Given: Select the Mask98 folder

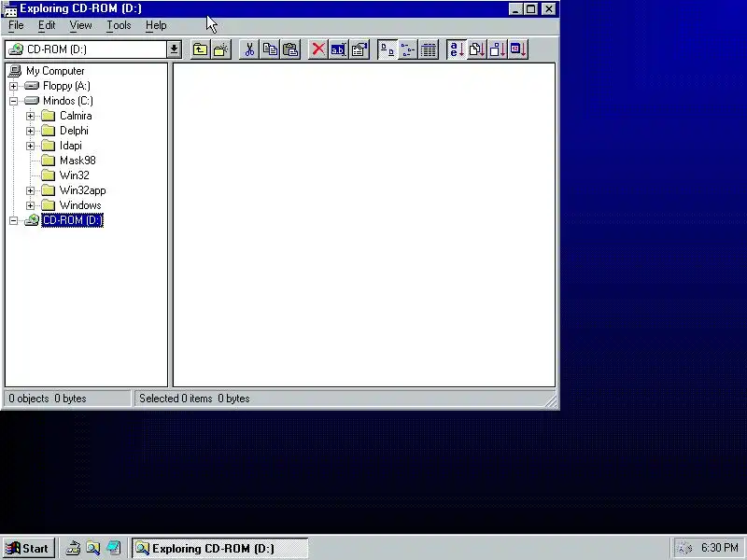Looking at the screenshot, I should point(78,161).
